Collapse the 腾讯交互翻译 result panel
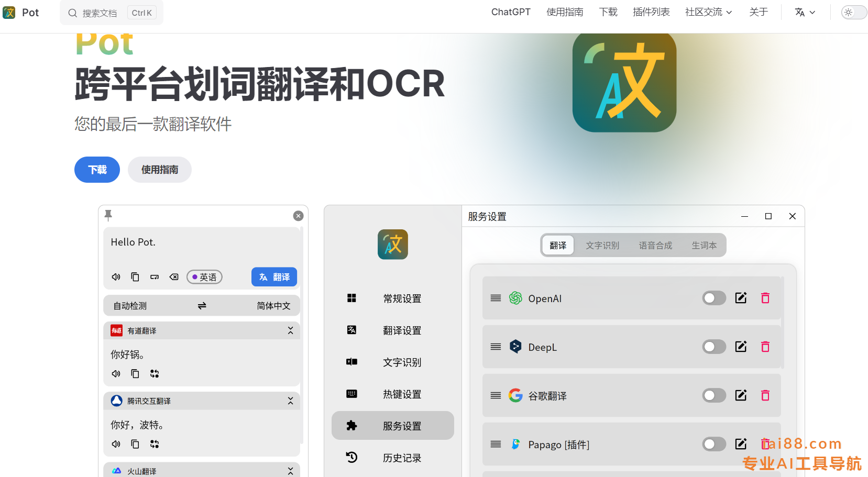 pyautogui.click(x=290, y=401)
